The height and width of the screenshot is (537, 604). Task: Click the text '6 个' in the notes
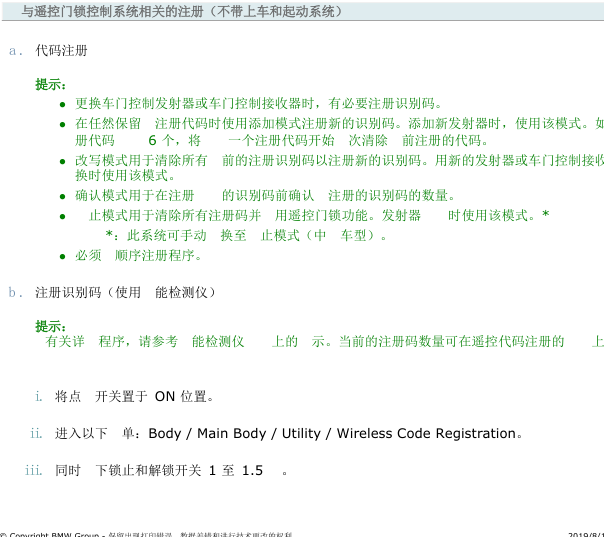160,140
